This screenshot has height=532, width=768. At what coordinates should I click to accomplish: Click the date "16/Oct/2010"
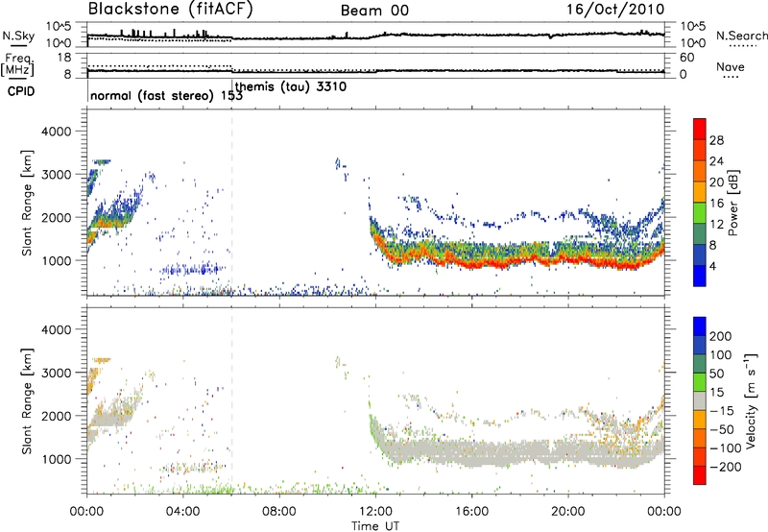(615, 10)
